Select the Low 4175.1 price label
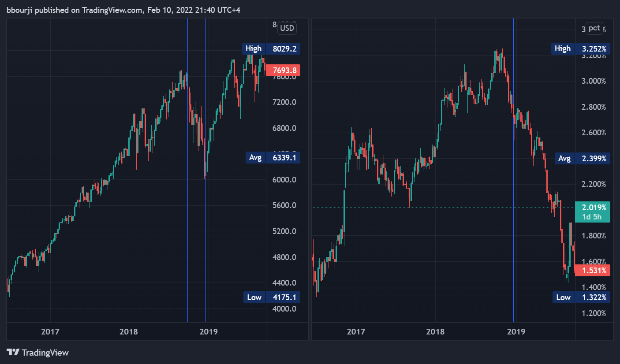620x364 pixels. tap(272, 297)
